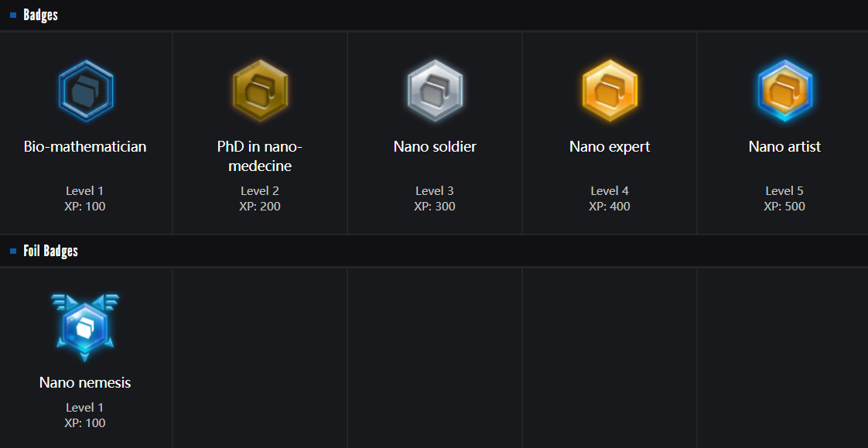This screenshot has width=868, height=448.
Task: Click the Bio-mathematician blue hexagon badge icon
Action: (85, 91)
